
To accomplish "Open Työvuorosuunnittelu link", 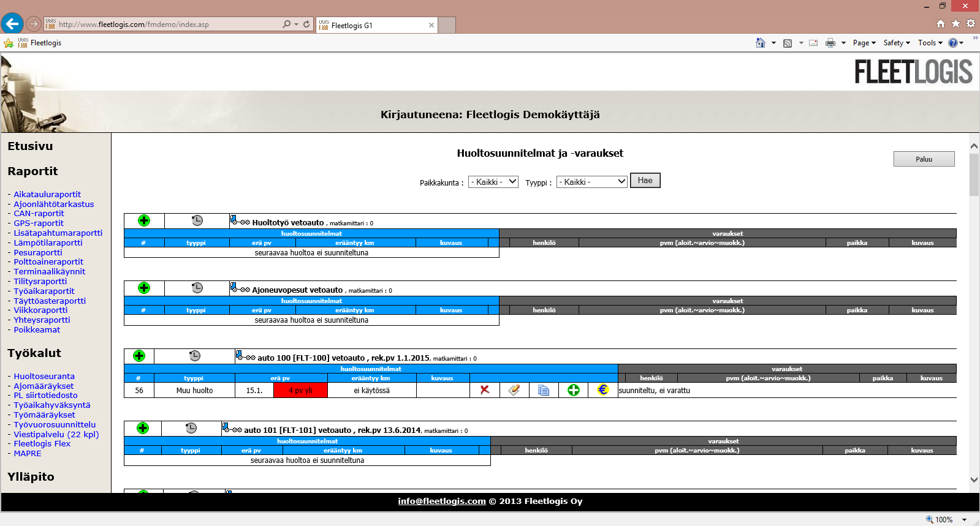I will 55,424.
